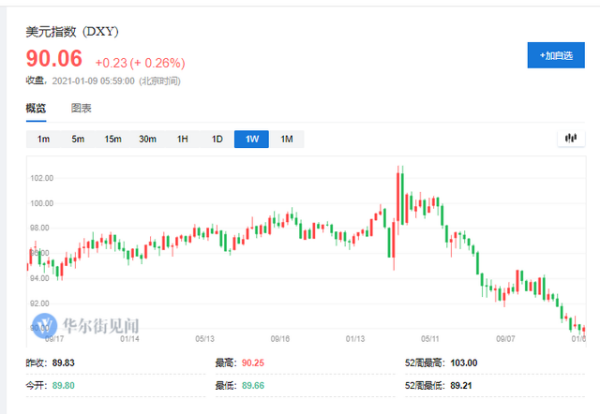Click the 美元指数 (DXY) title
The width and height of the screenshot is (600, 414).
(72, 31)
